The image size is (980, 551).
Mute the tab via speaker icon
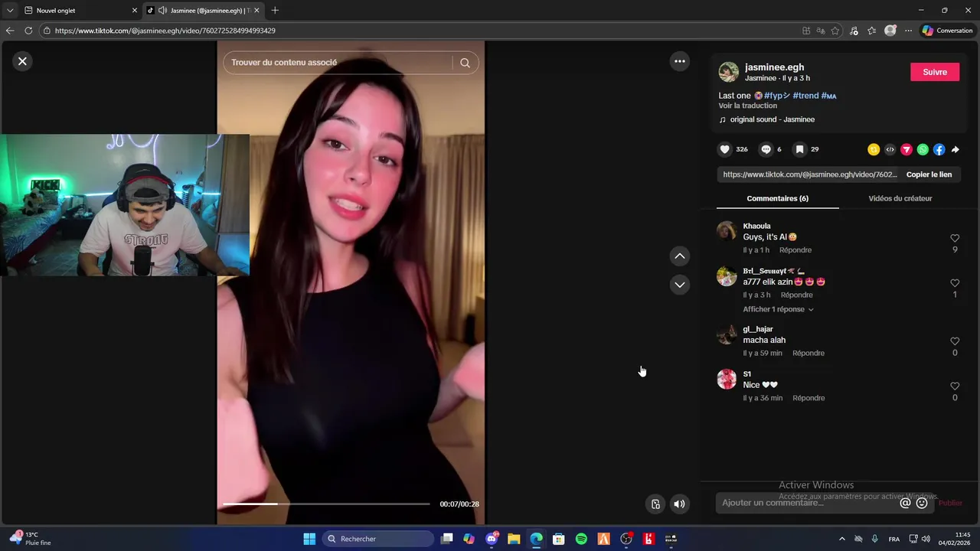[x=162, y=10]
